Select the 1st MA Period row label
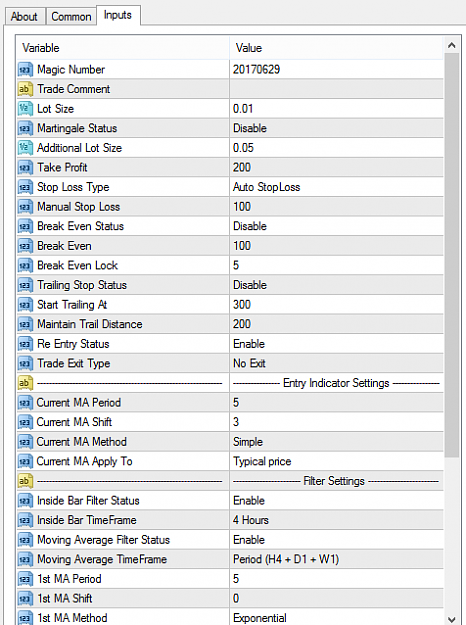This screenshot has width=466, height=625. pos(69,579)
